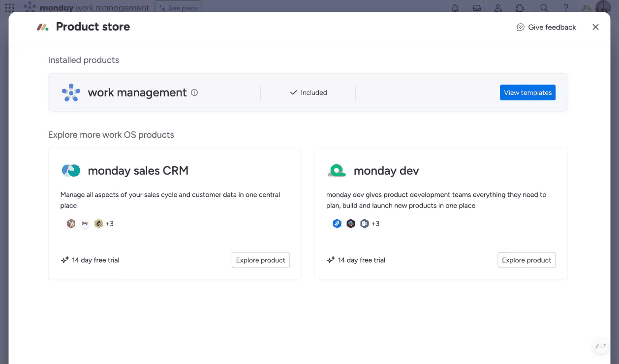Viewport: 619px width, 364px height.
Task: Click Give feedback link
Action: click(546, 27)
